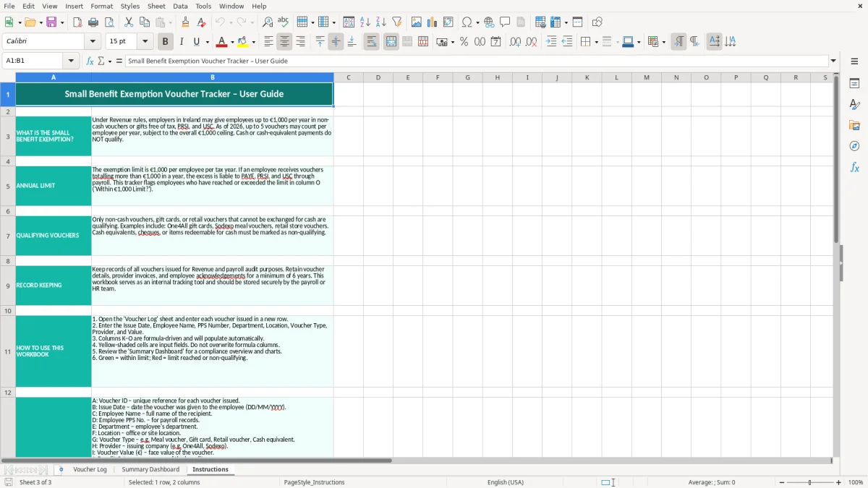
Task: Click the Export as PDF icon
Action: [x=77, y=22]
